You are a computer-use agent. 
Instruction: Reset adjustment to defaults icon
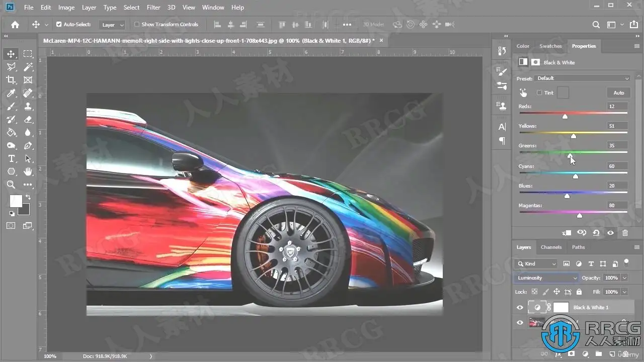tap(596, 233)
